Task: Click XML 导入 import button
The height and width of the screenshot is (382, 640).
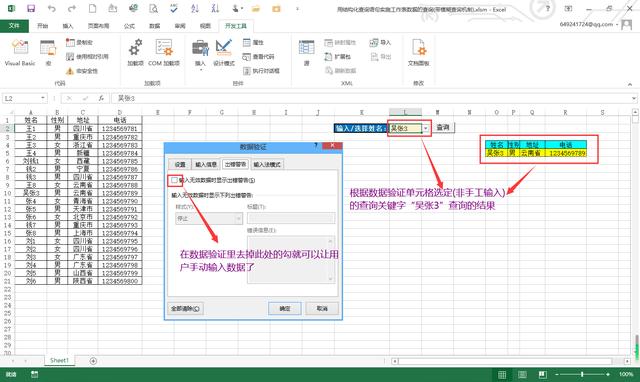Action: coord(380,42)
